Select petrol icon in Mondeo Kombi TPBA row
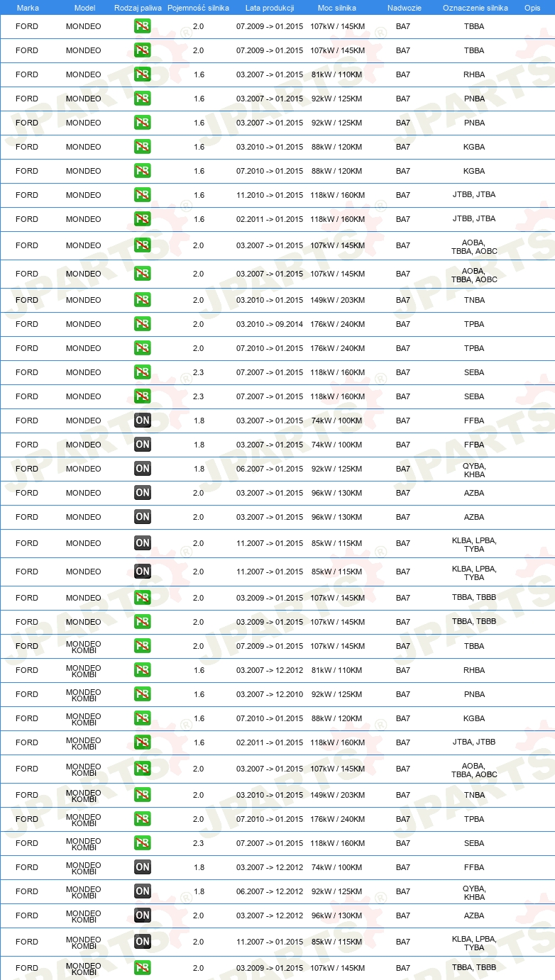The height and width of the screenshot is (980, 555). pyautogui.click(x=143, y=819)
